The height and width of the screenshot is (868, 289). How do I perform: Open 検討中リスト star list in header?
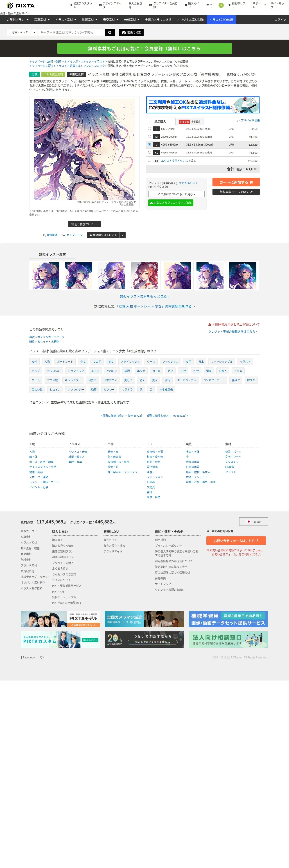pos(237,5)
